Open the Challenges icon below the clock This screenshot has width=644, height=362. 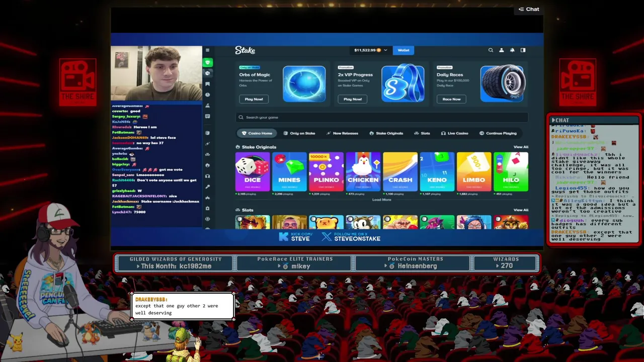pyautogui.click(x=207, y=106)
